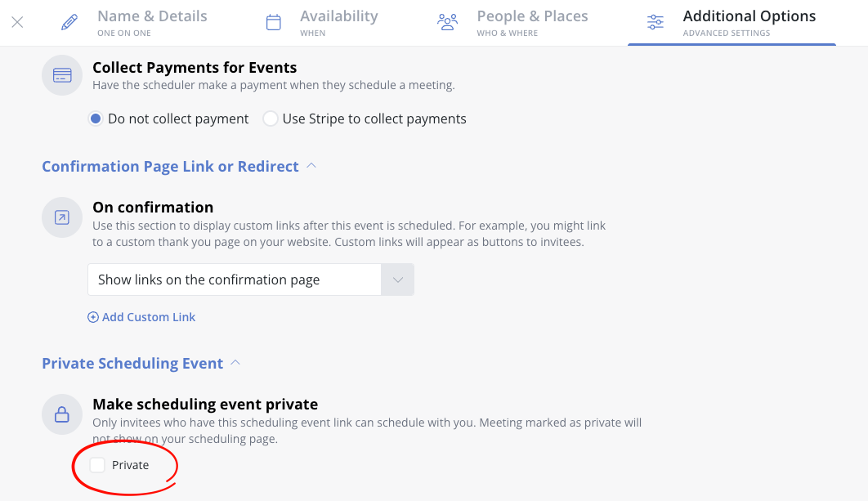Click the dropdown arrow on the confirmation selector
The image size is (868, 501).
397,279
